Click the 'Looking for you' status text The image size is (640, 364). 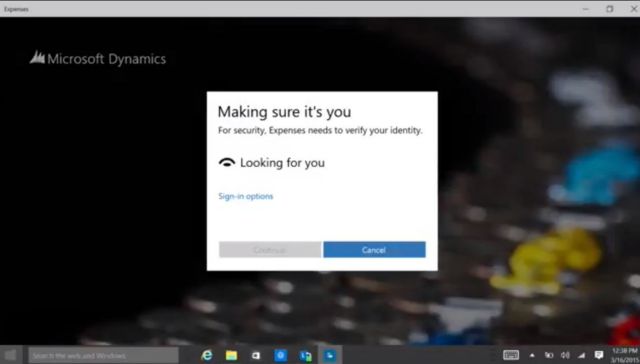point(282,162)
